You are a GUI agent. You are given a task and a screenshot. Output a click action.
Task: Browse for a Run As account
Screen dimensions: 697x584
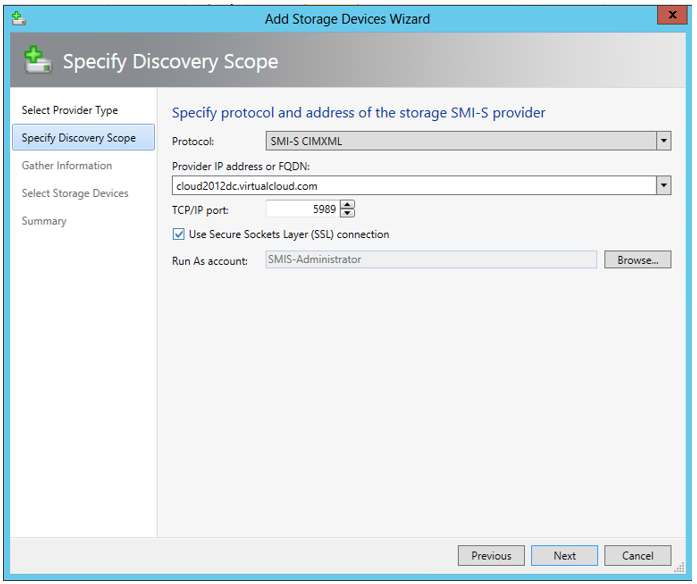637,260
